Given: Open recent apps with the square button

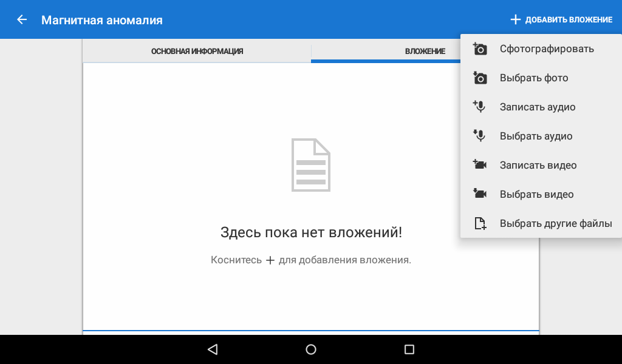Looking at the screenshot, I should click(x=409, y=349).
